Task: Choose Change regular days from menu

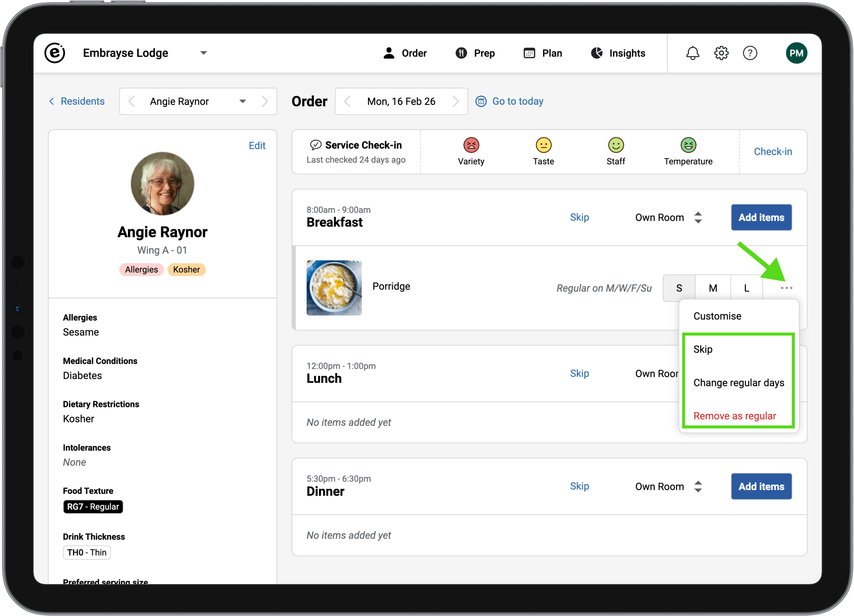Action: tap(739, 383)
